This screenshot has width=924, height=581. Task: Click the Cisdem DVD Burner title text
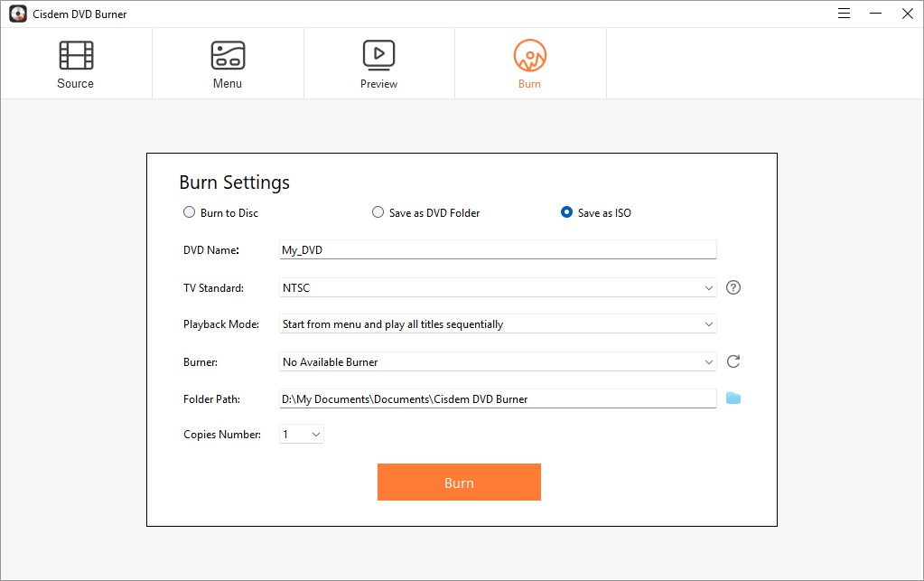coord(79,14)
